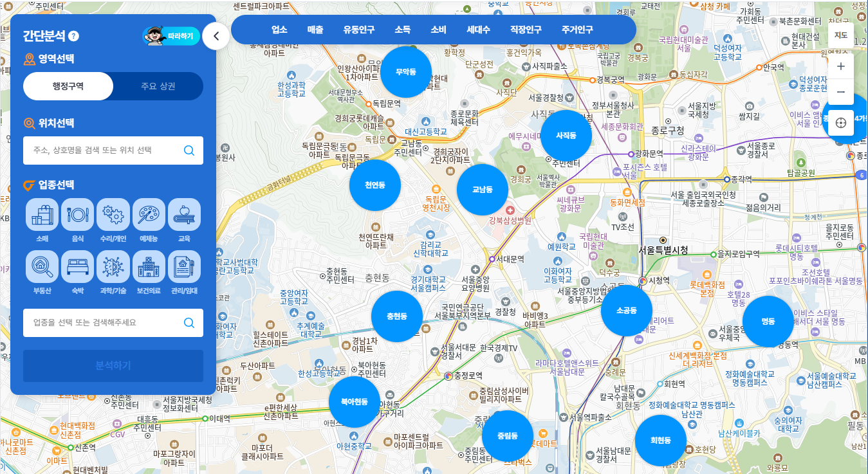This screenshot has width=868, height=474.
Task: Switch area selection to 행정구역
Action: [68, 86]
